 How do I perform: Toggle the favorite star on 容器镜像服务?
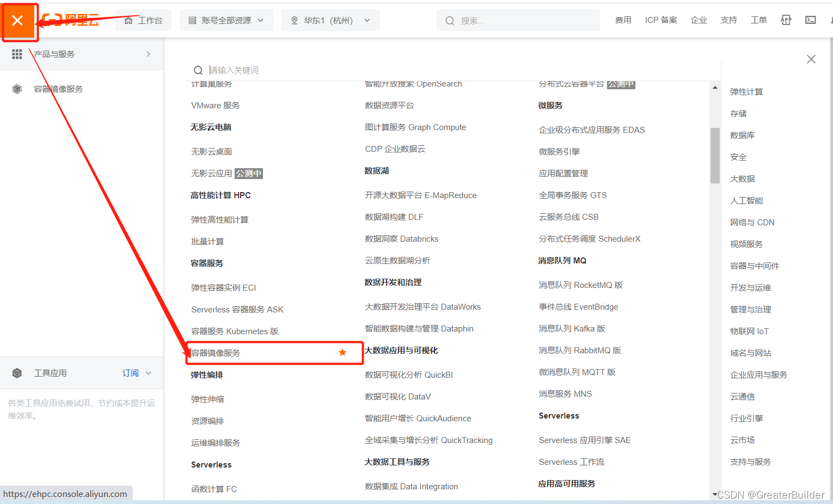(342, 353)
